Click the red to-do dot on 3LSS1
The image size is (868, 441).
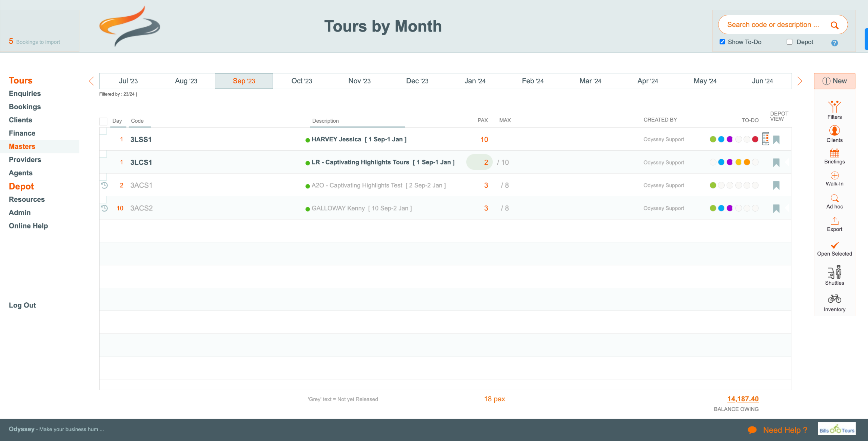[755, 139]
